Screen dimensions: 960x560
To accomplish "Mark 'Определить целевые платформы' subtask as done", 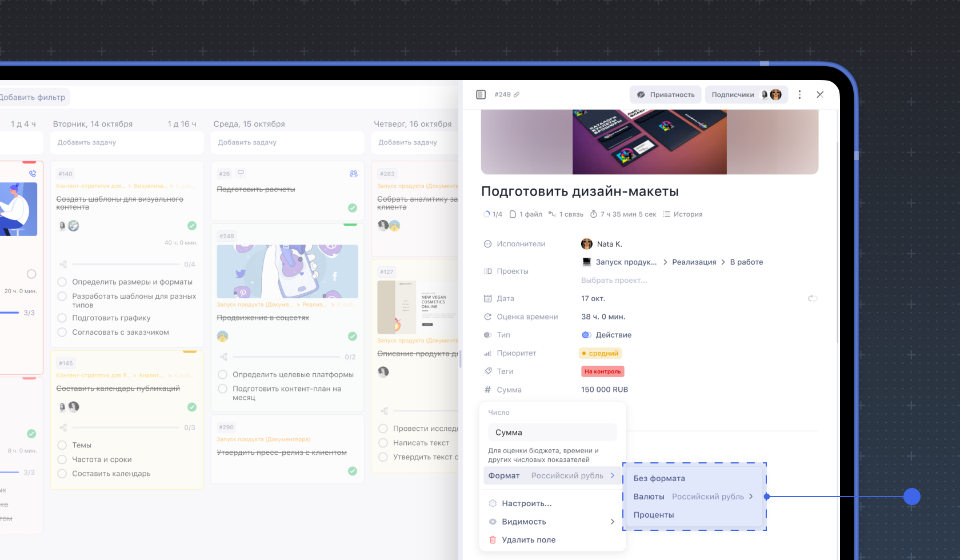I will point(223,375).
